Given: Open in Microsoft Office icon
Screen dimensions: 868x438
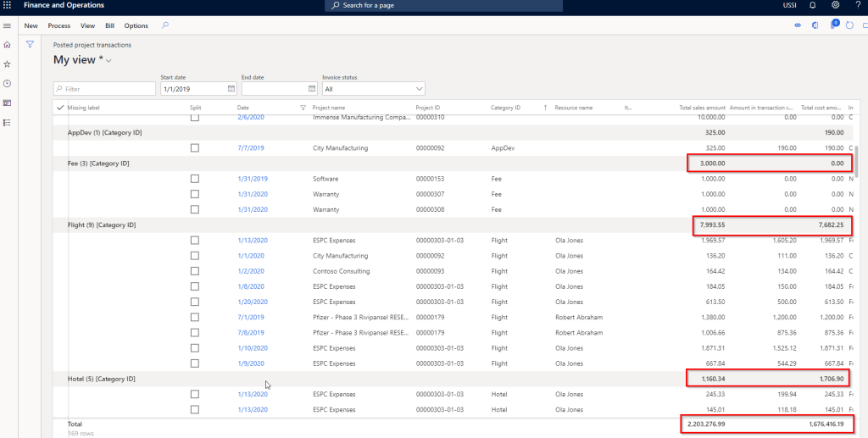Looking at the screenshot, I should [815, 25].
